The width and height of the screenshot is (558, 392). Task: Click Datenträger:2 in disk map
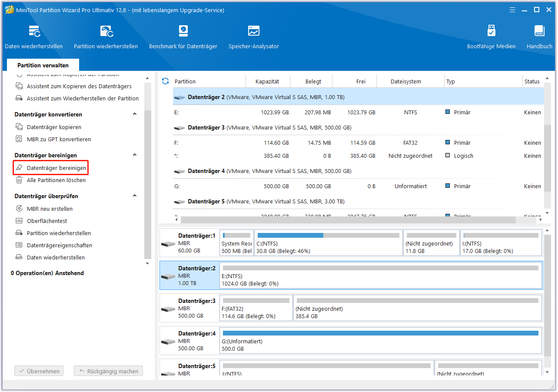(189, 276)
